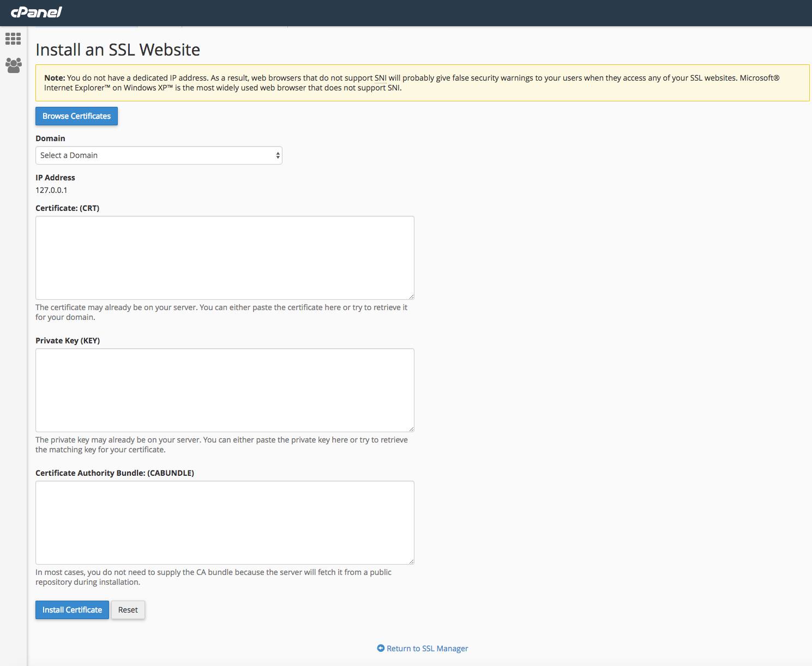Image resolution: width=812 pixels, height=666 pixels.
Task: Click the resize grip of the CA Bundle box
Action: coord(411,560)
